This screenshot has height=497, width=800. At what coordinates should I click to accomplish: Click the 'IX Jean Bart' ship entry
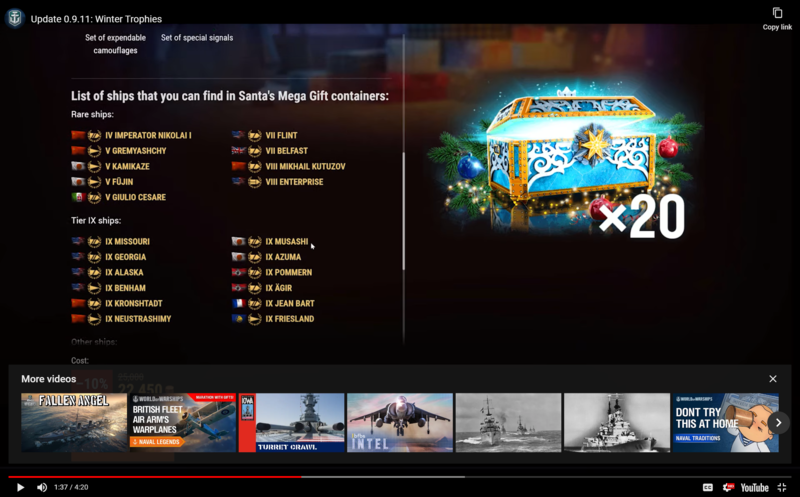tap(273, 303)
